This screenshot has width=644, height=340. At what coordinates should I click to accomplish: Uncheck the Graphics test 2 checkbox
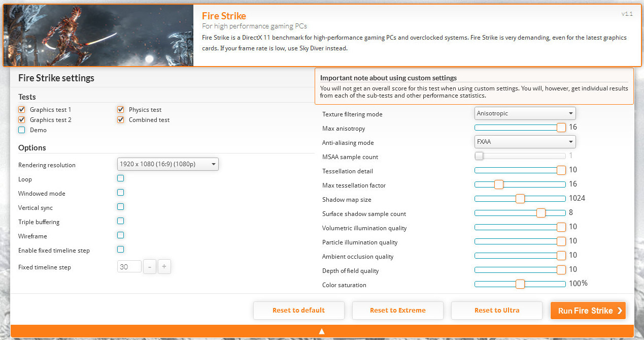click(22, 119)
